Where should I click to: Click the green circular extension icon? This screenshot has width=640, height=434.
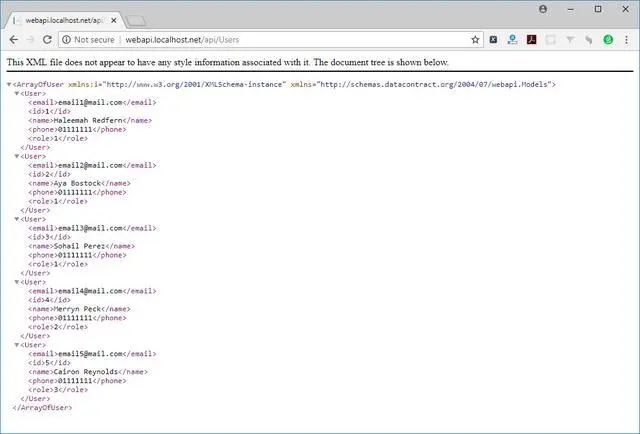608,39
